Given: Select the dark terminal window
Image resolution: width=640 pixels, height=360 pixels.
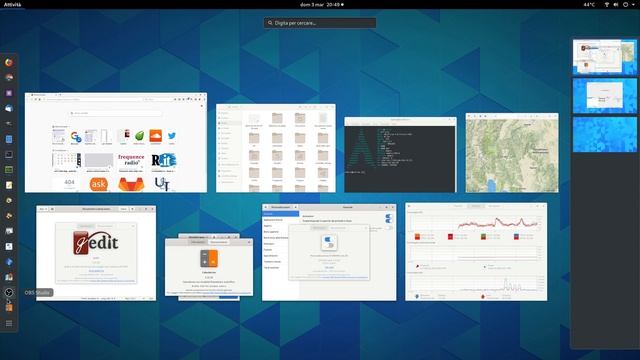Looking at the screenshot, I should (400, 155).
